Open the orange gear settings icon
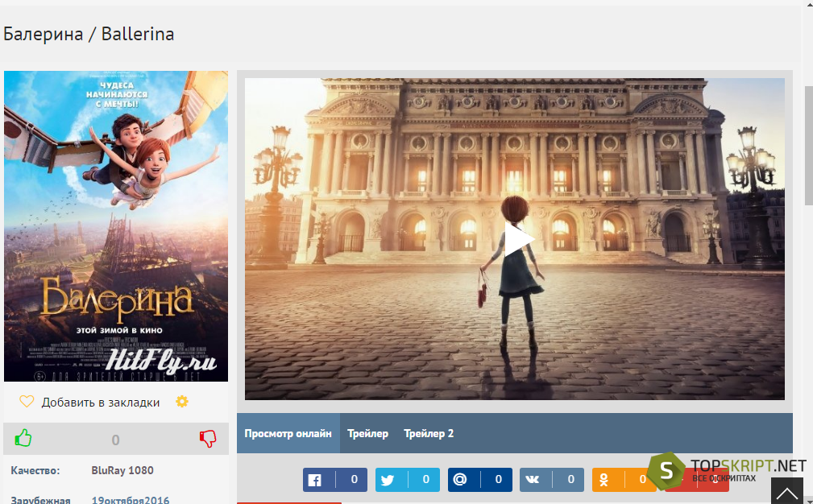The height and width of the screenshot is (504, 813). [182, 402]
